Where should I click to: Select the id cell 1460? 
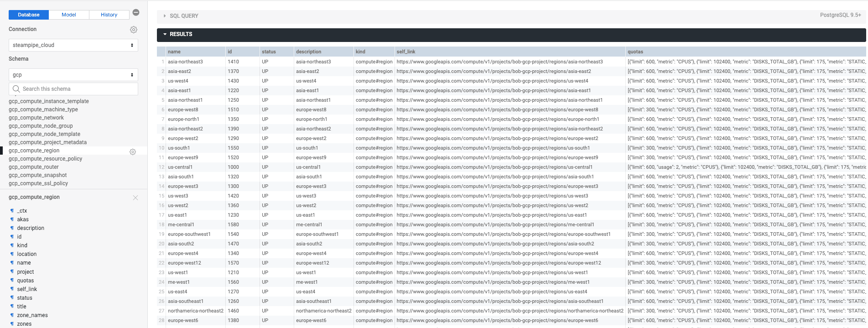[242, 311]
